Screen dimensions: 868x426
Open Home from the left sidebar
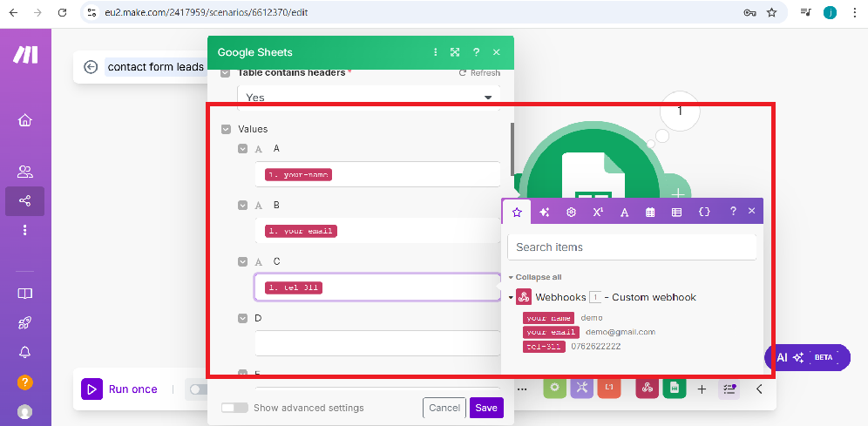coord(25,120)
